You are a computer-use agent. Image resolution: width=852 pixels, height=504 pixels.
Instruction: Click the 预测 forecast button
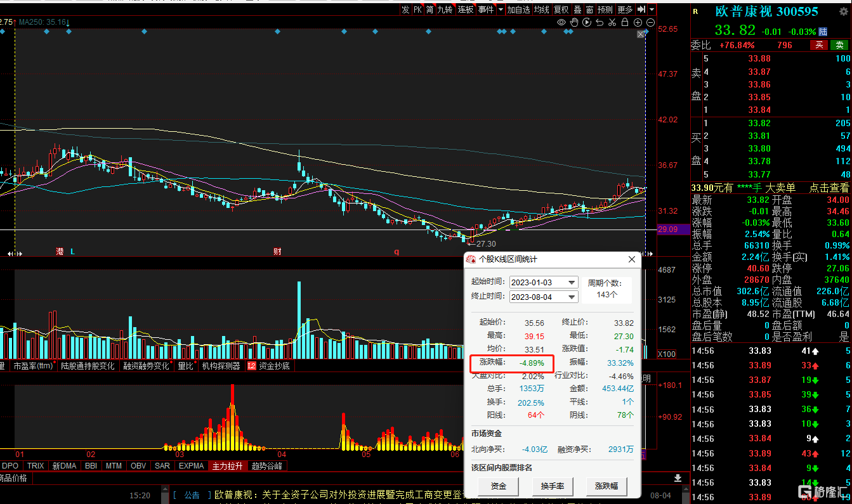[605, 10]
